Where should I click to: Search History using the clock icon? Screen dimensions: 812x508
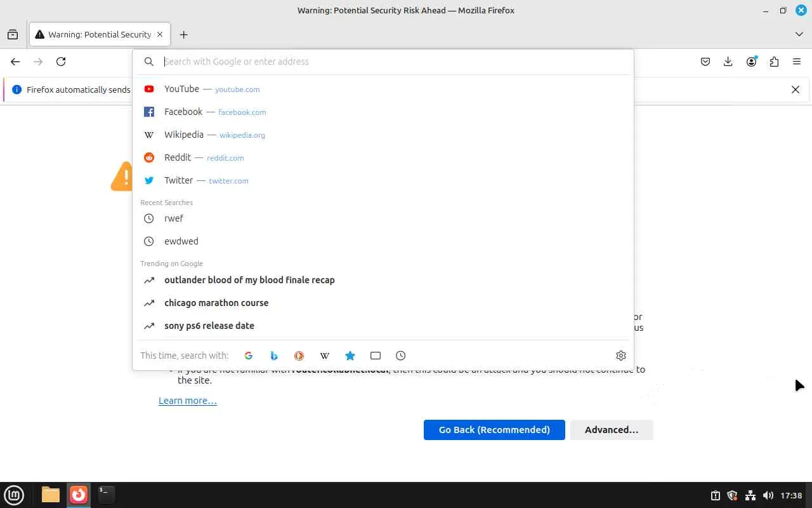[x=401, y=356]
